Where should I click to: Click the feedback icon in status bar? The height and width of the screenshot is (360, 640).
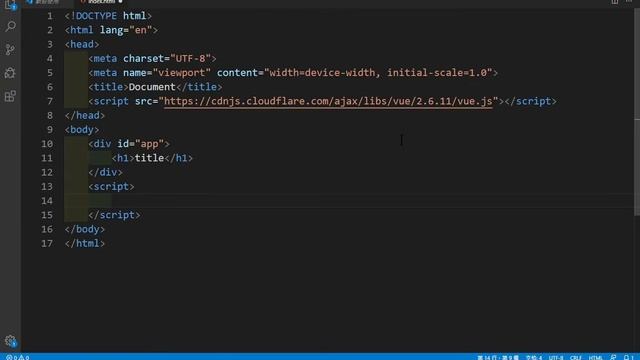613,357
